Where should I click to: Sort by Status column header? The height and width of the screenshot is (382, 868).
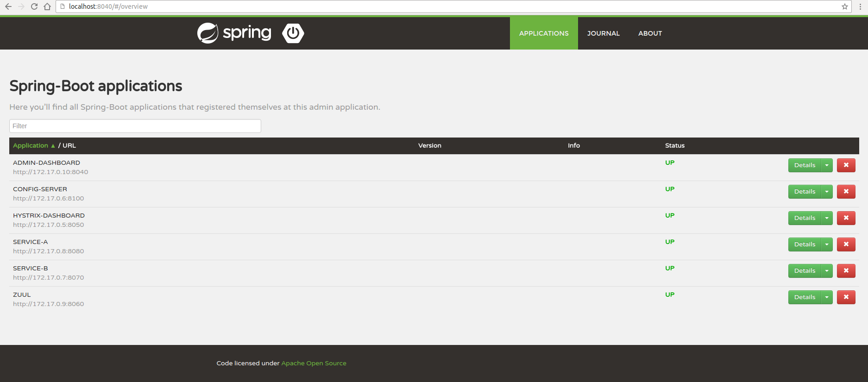674,145
